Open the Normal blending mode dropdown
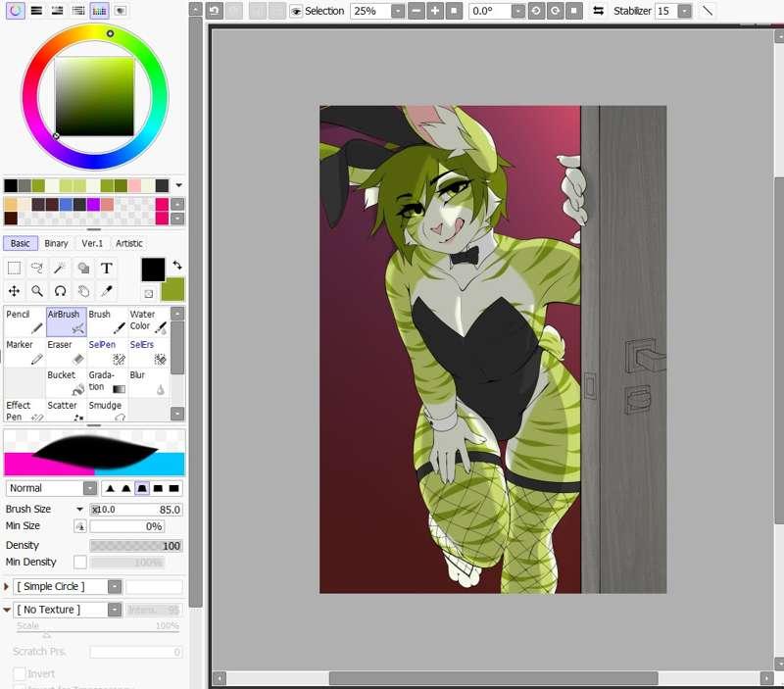Viewport: 784px width, 689px height. pyautogui.click(x=90, y=488)
